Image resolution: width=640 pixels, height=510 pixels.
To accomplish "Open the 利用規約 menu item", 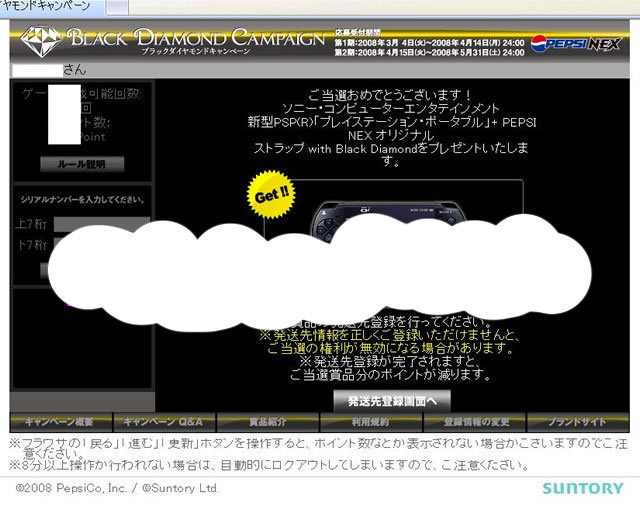I will [371, 422].
